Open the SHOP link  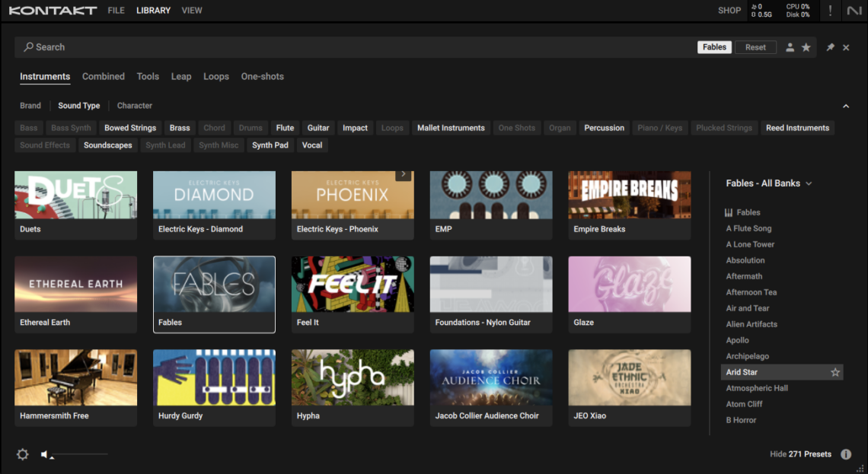pos(729,11)
